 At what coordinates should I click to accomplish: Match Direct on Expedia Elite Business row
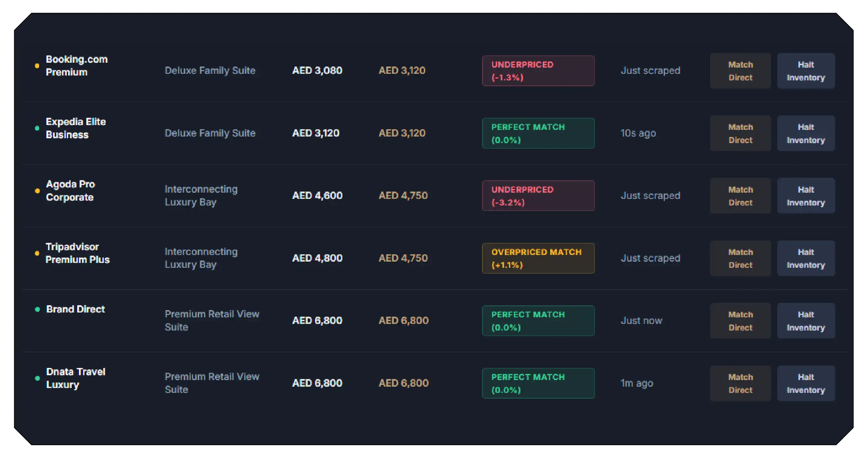(x=740, y=133)
